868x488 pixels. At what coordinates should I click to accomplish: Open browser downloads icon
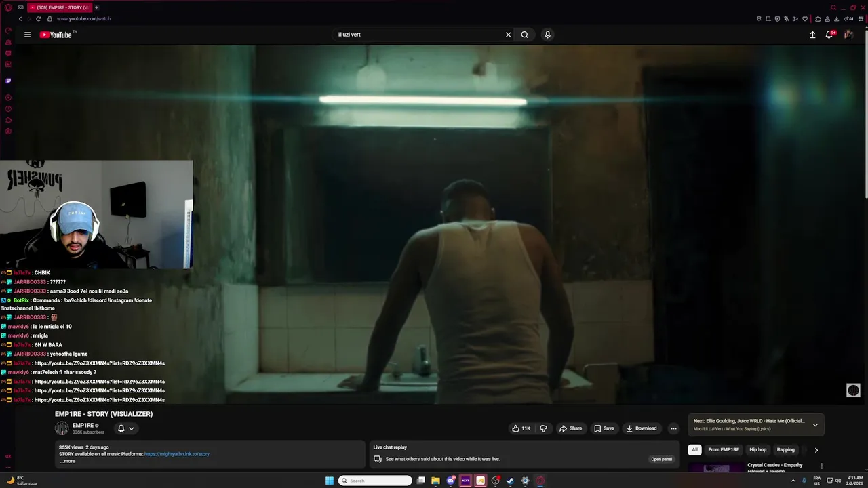click(836, 19)
